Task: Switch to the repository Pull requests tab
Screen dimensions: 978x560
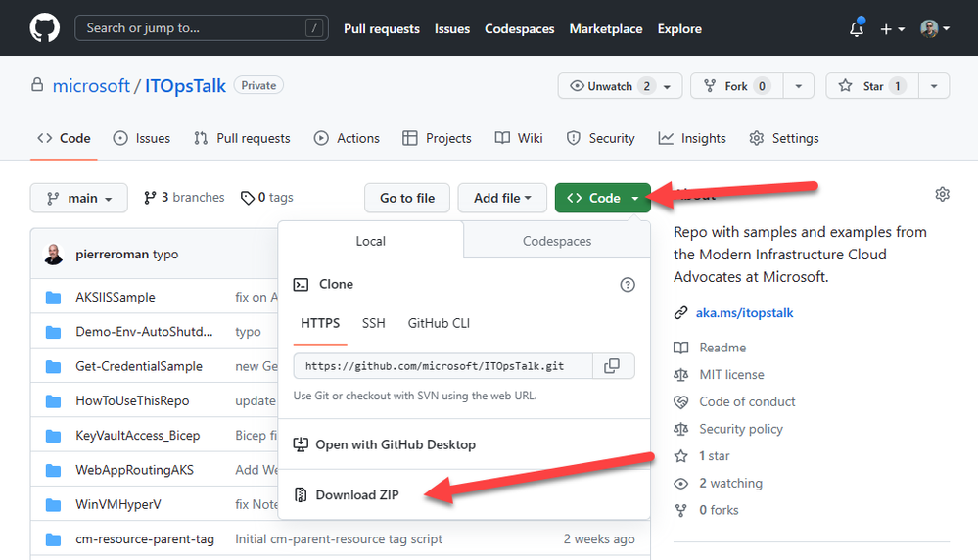Action: pos(242,138)
